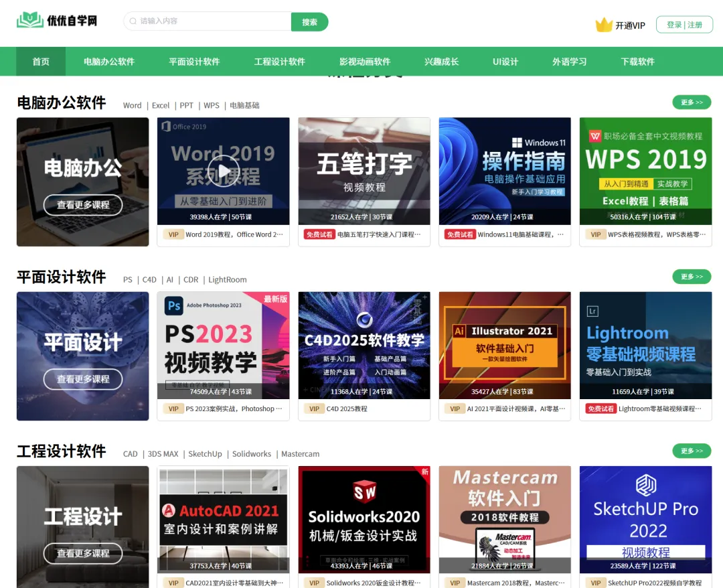This screenshot has height=588, width=723.
Task: Click PPT subcategory link
Action: click(x=186, y=105)
